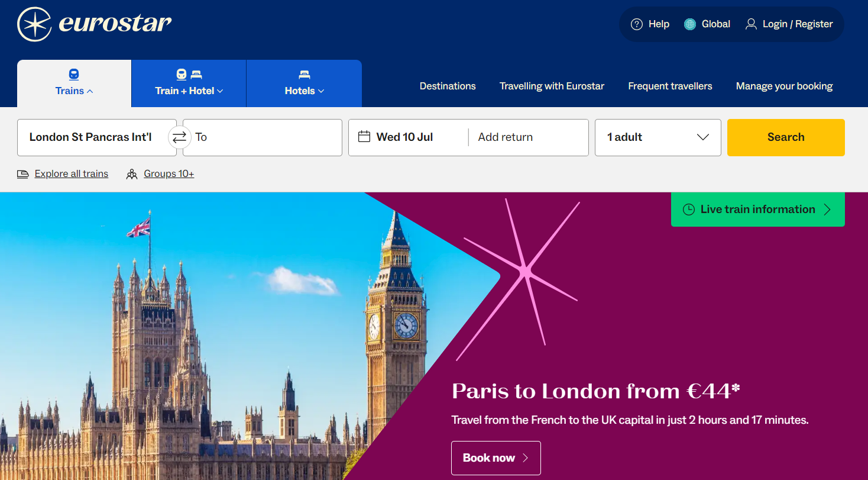Expand the Hotels tab chevron
The image size is (868, 480).
[321, 91]
